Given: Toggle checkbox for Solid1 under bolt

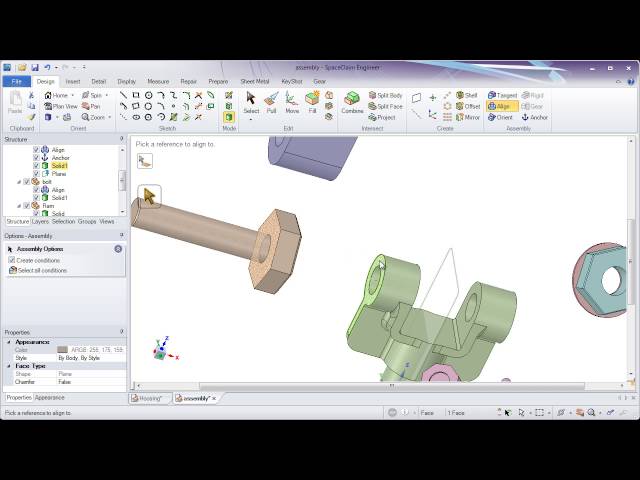Looking at the screenshot, I should (x=36, y=198).
